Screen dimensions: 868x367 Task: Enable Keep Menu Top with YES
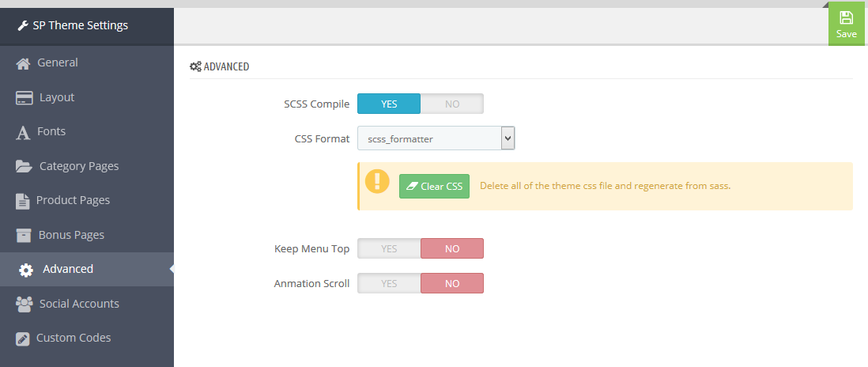click(x=389, y=248)
